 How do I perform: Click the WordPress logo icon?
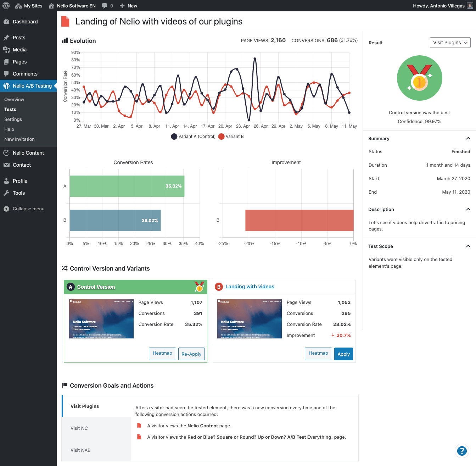[6, 6]
